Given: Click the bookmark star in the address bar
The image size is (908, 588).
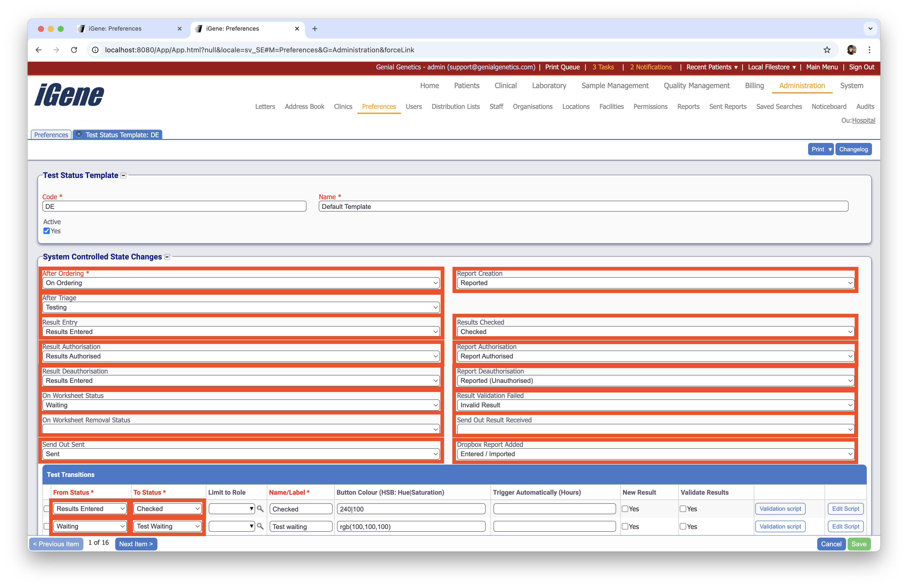Looking at the screenshot, I should (x=827, y=50).
